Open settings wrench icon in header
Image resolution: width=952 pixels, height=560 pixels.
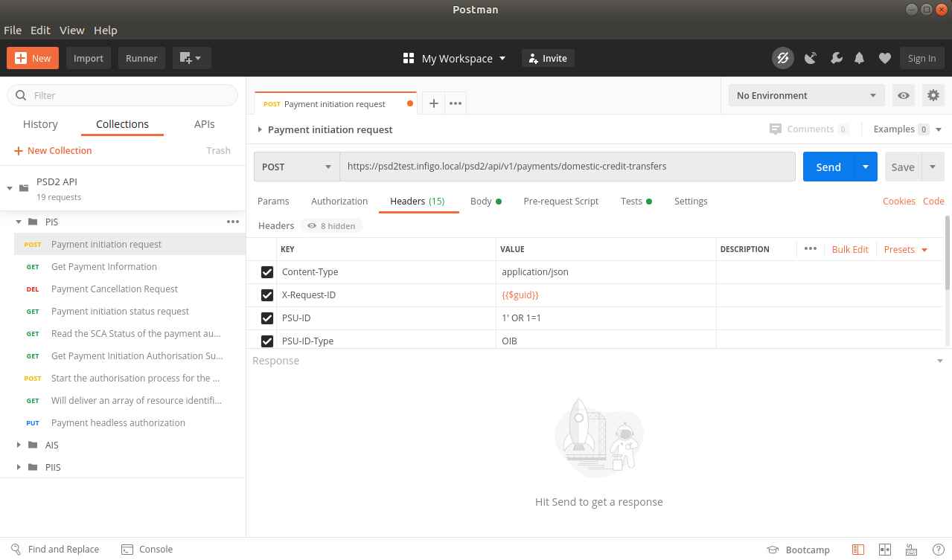click(x=836, y=58)
